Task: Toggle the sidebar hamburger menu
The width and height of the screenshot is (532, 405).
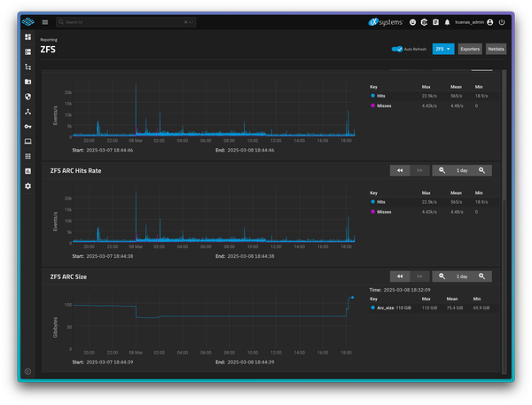Action: pos(45,21)
